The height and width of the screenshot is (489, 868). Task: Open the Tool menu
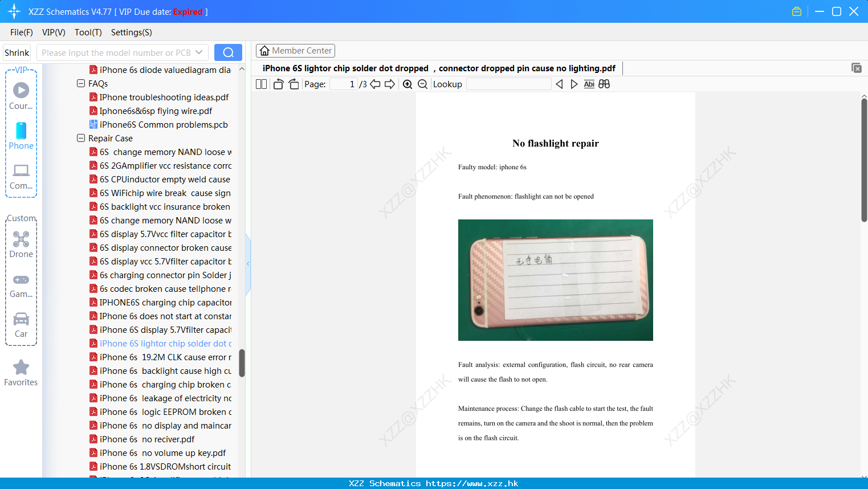(88, 32)
